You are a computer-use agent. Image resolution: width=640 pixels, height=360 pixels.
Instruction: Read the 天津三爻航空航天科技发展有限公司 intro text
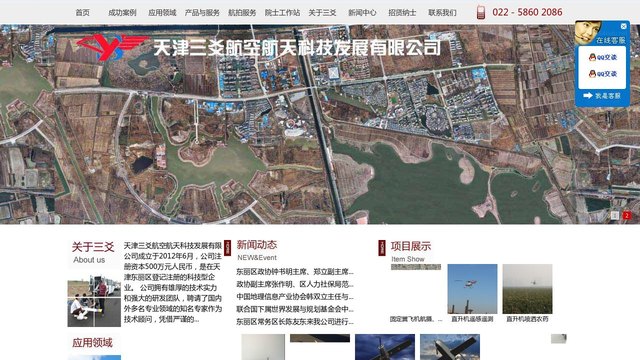tap(173, 282)
